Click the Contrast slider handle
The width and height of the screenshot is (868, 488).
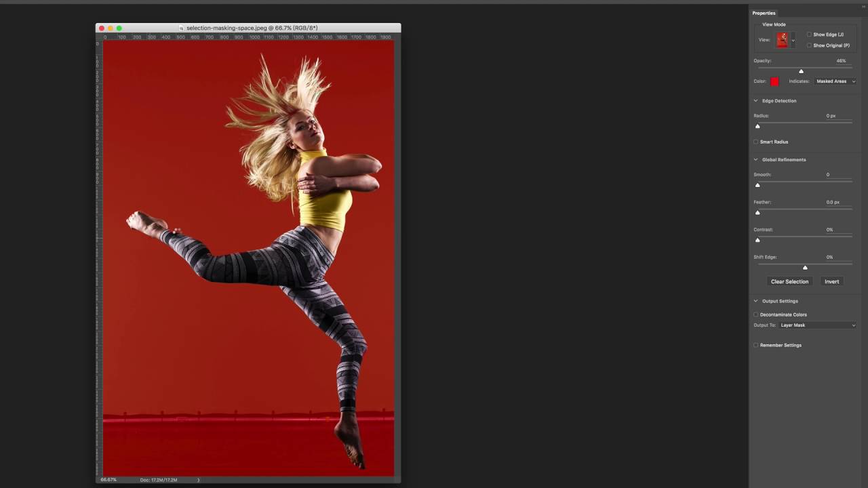(x=757, y=240)
